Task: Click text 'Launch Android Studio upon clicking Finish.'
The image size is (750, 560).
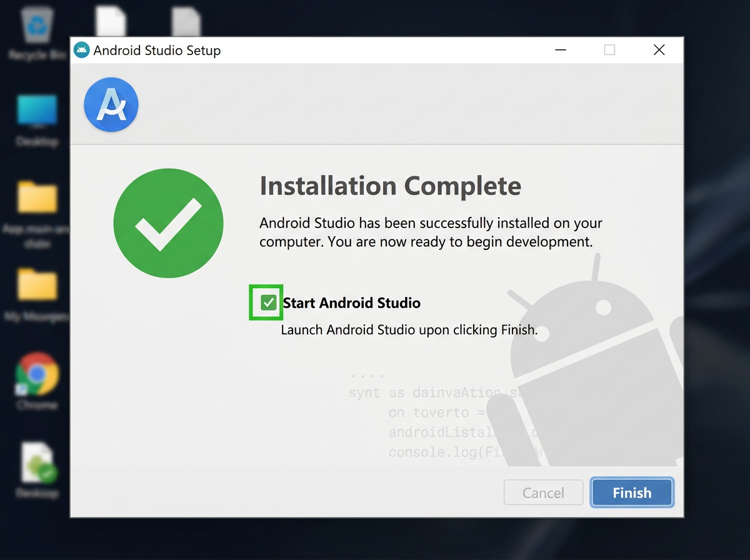Action: point(409,330)
